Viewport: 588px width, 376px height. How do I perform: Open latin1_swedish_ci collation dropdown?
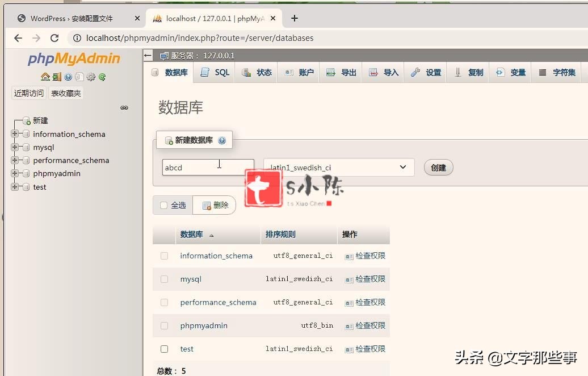(339, 168)
